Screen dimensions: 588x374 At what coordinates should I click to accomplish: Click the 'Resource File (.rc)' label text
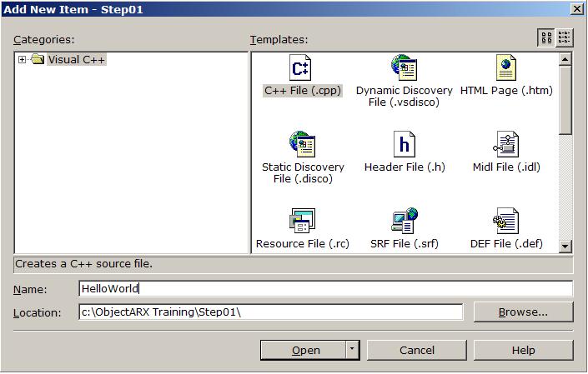(303, 244)
